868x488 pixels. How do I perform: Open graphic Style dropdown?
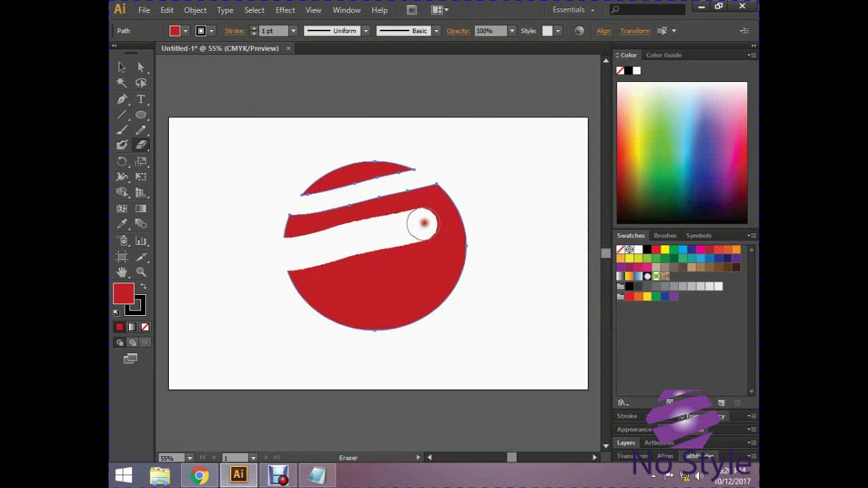click(x=557, y=31)
